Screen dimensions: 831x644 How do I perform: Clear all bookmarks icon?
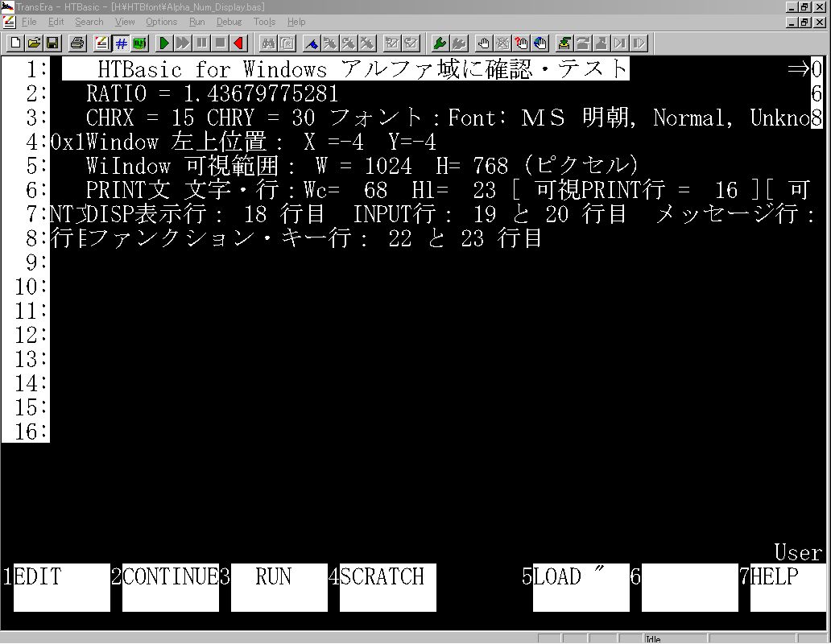click(x=367, y=43)
